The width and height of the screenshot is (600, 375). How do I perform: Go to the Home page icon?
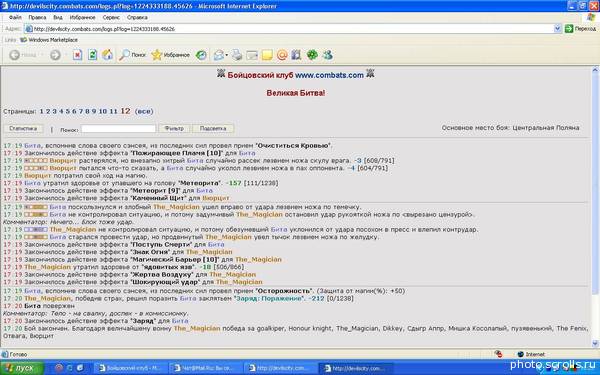pyautogui.click(x=107, y=55)
